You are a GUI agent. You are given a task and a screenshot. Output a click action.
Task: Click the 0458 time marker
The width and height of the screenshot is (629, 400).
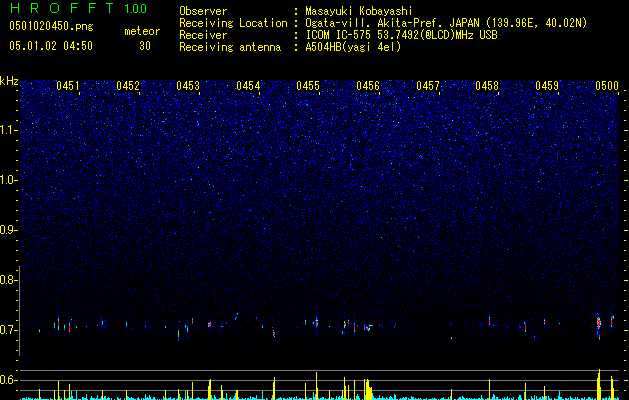tap(487, 86)
